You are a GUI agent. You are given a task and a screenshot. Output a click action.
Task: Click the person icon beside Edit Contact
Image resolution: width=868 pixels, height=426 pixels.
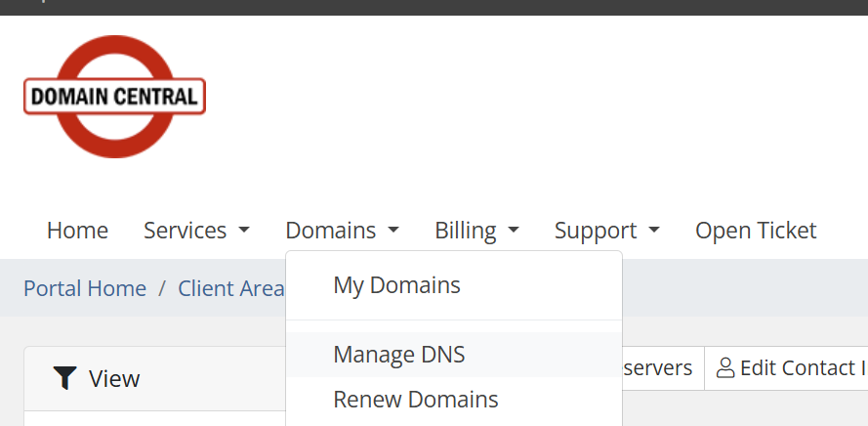pos(725,367)
